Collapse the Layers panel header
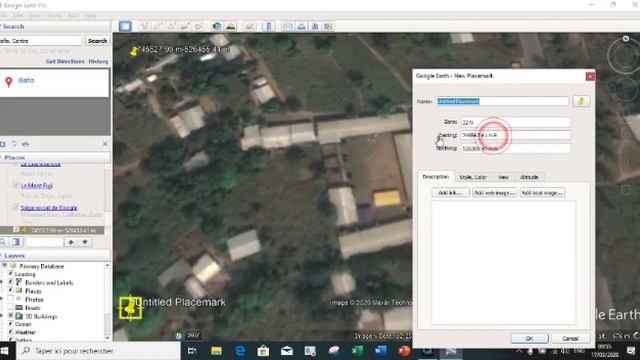The width and height of the screenshot is (640, 360). pos(55,256)
